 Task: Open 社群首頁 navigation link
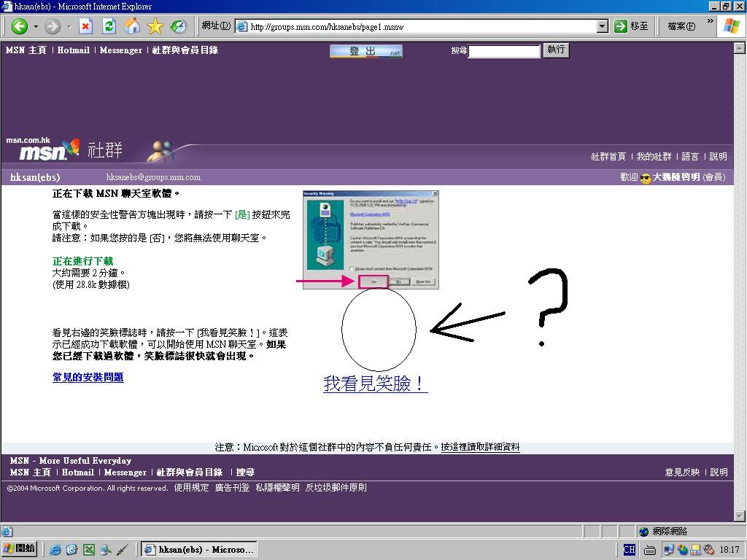(x=608, y=156)
